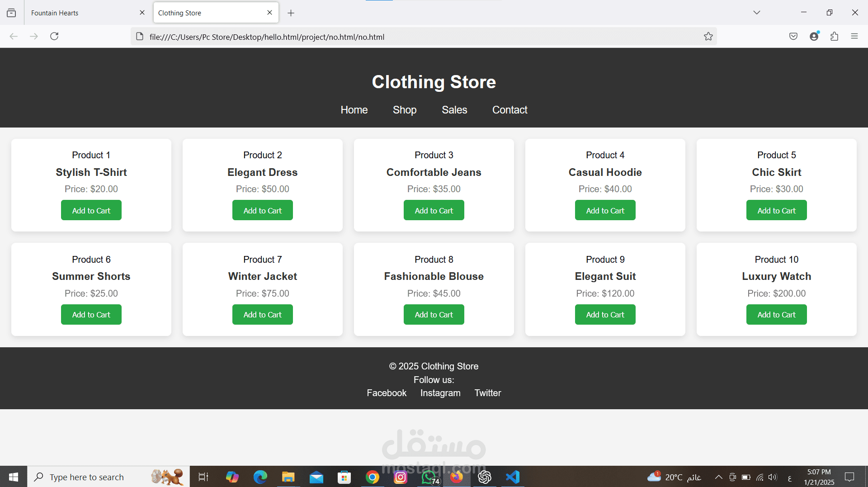Open Task View on the taskbar
The image size is (868, 487).
[x=203, y=477]
